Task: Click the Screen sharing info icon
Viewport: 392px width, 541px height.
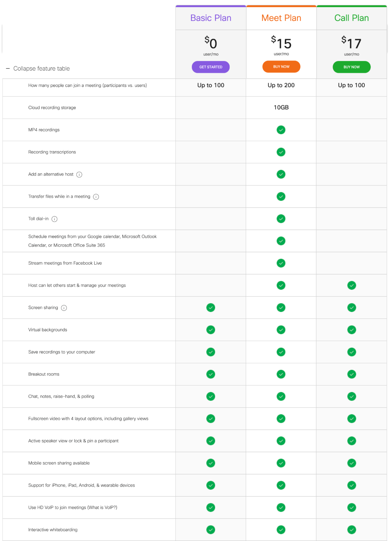Action: [x=64, y=308]
